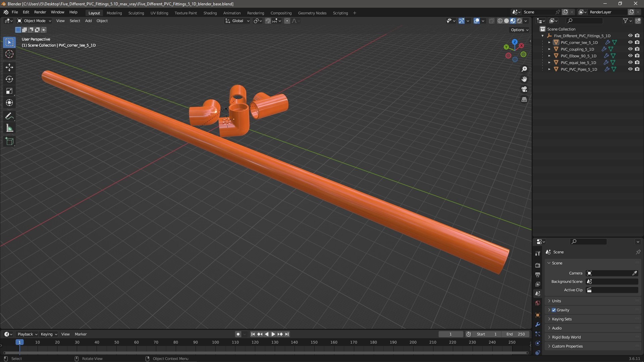
Task: Select the Annotate tool
Action: click(9, 116)
